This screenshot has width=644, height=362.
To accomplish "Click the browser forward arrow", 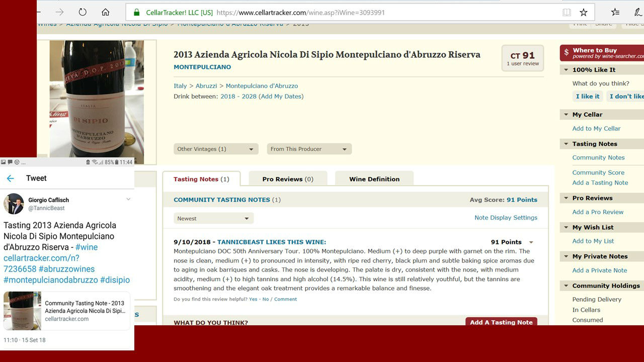I will coord(59,12).
